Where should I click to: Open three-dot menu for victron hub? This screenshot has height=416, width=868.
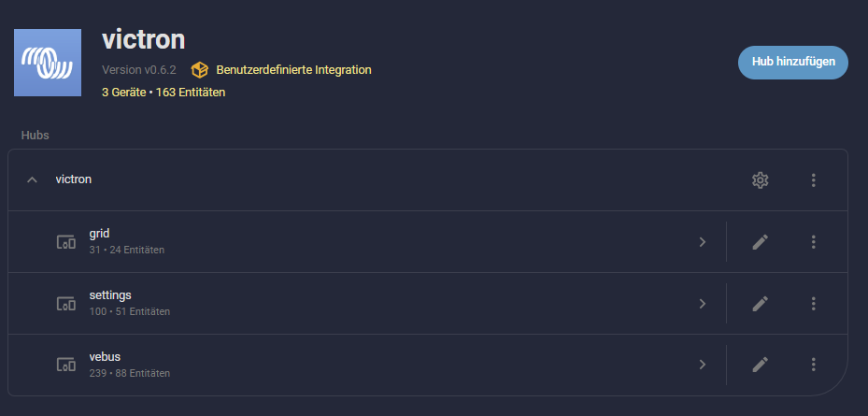[x=814, y=179]
